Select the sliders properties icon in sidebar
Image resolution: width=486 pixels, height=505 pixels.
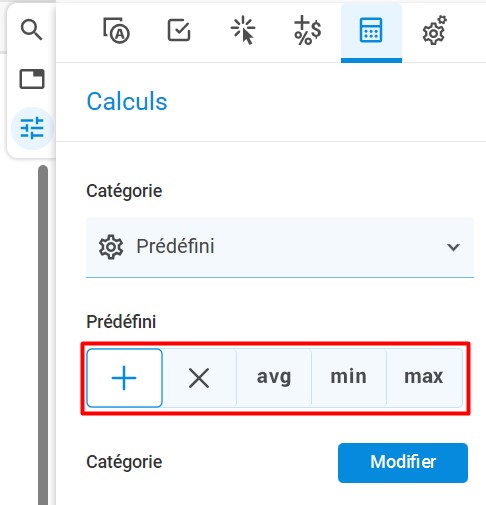click(x=32, y=128)
